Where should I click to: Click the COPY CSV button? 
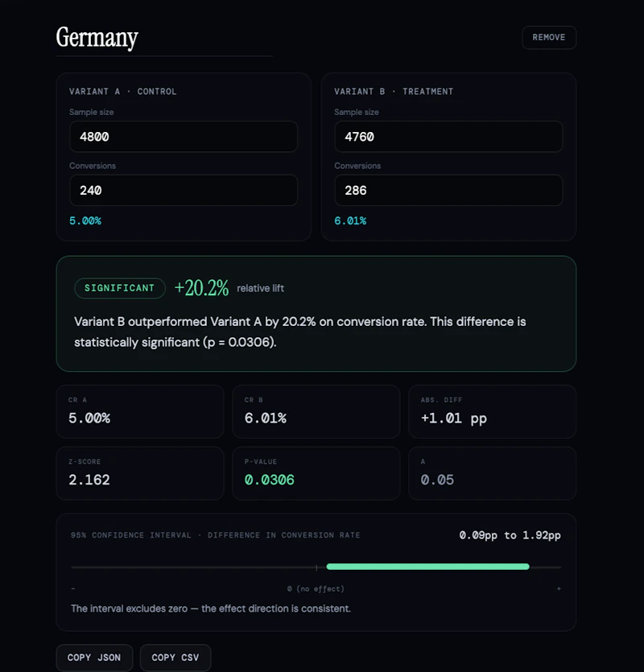[175, 658]
